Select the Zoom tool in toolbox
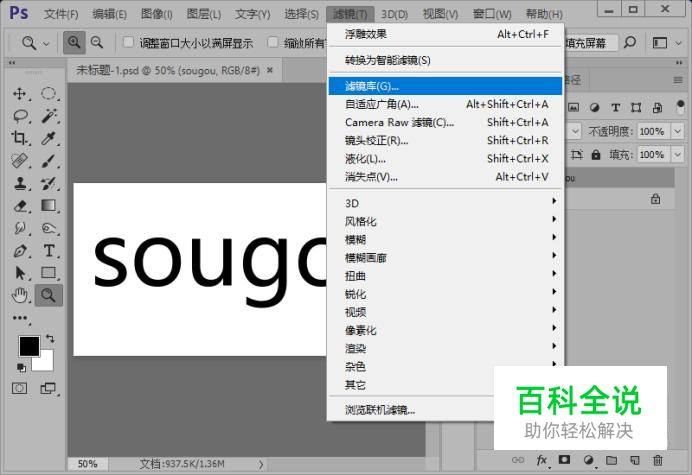This screenshot has width=692, height=475. pyautogui.click(x=48, y=295)
